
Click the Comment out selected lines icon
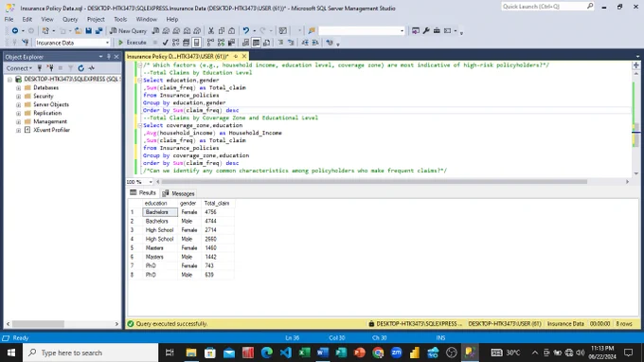point(280,43)
